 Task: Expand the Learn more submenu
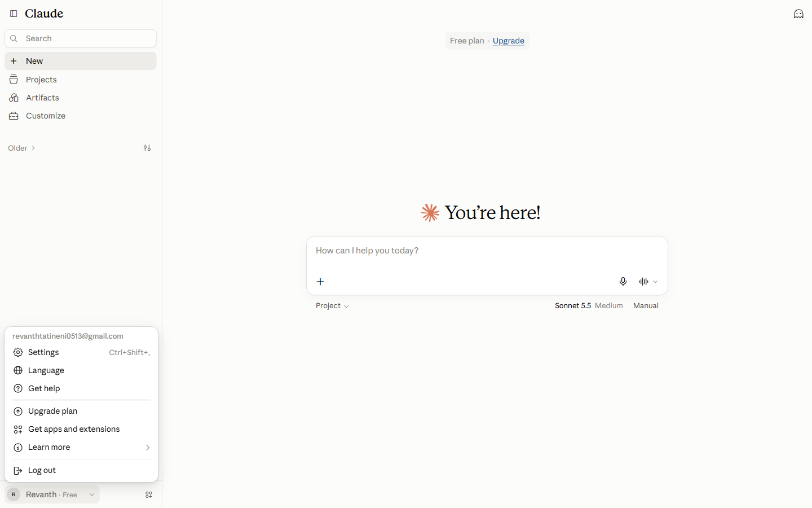click(x=81, y=447)
